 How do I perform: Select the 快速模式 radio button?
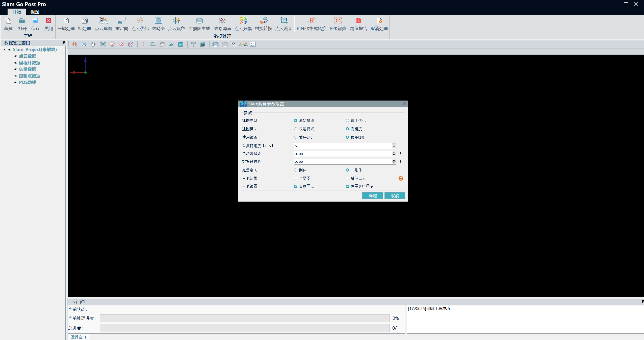[x=296, y=129]
